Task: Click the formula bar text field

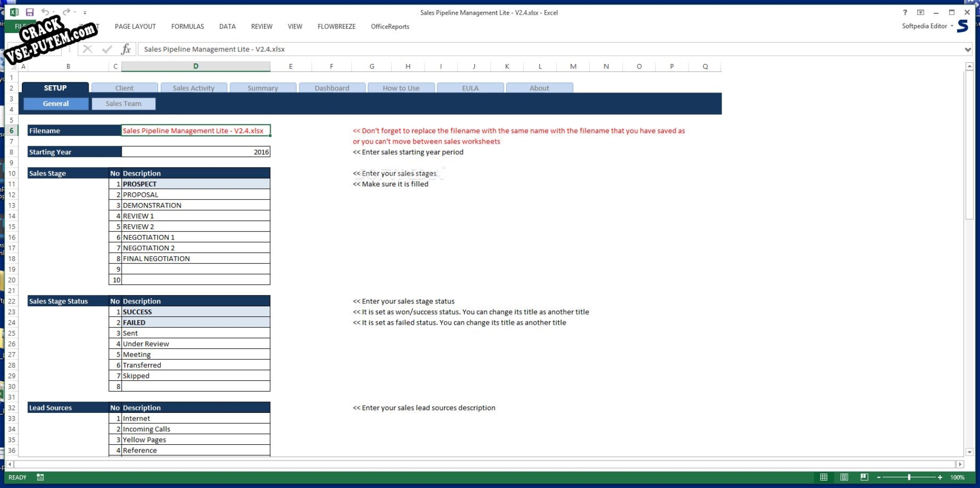Action: point(551,49)
